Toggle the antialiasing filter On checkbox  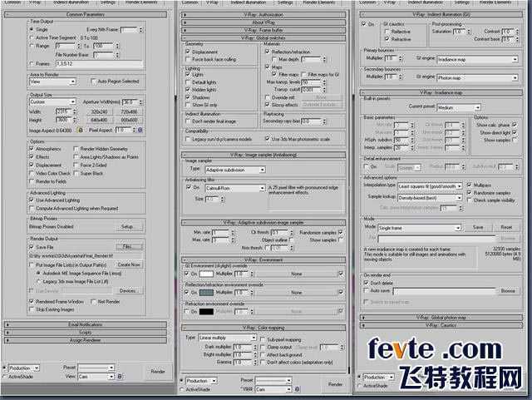pyautogui.click(x=189, y=187)
